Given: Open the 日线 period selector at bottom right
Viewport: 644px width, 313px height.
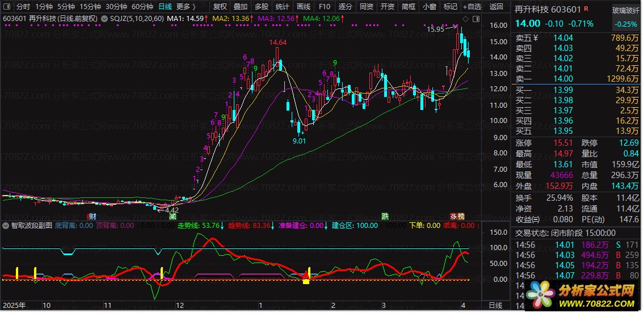Looking at the screenshot, I should coord(495,305).
